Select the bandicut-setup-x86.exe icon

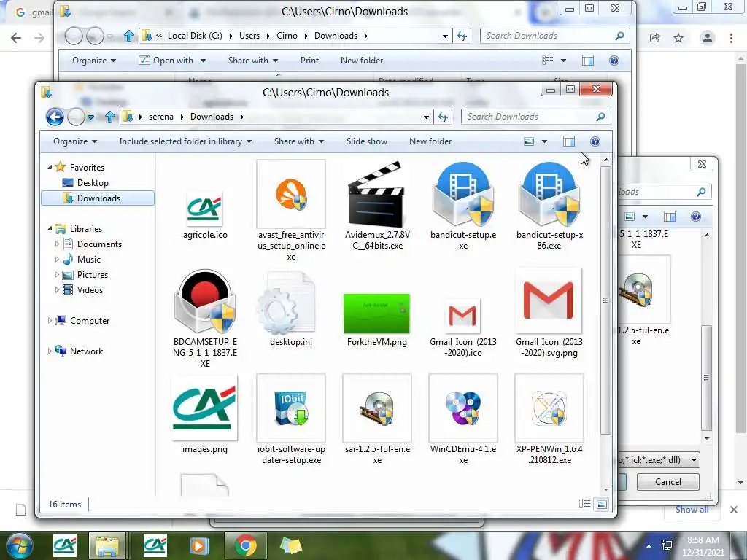549,194
